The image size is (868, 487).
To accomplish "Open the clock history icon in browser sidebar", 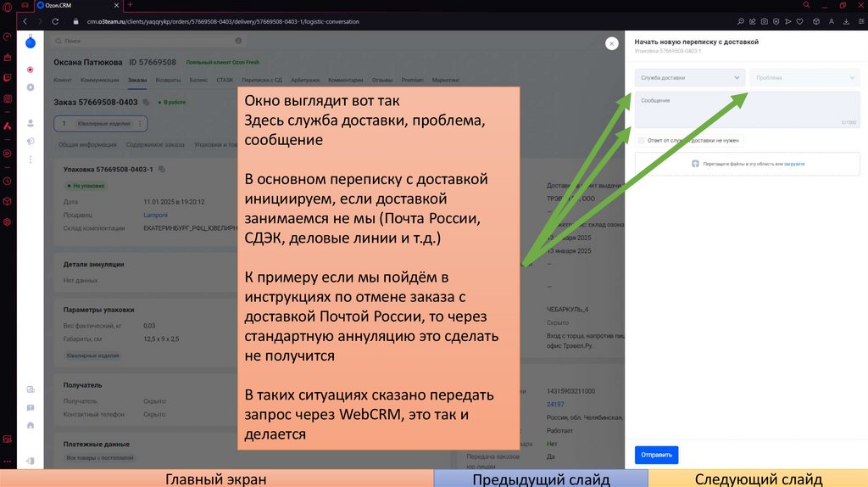I will tap(7, 182).
